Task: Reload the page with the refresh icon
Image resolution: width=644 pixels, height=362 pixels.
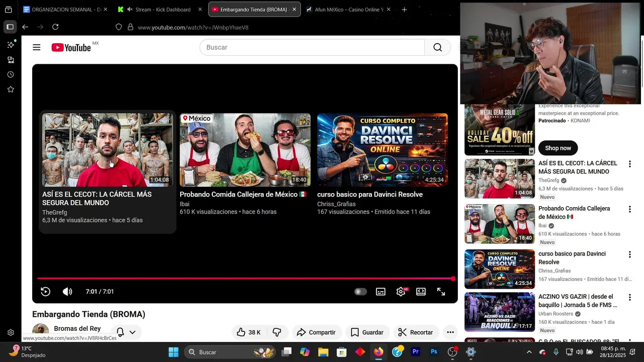Action: [x=55, y=27]
